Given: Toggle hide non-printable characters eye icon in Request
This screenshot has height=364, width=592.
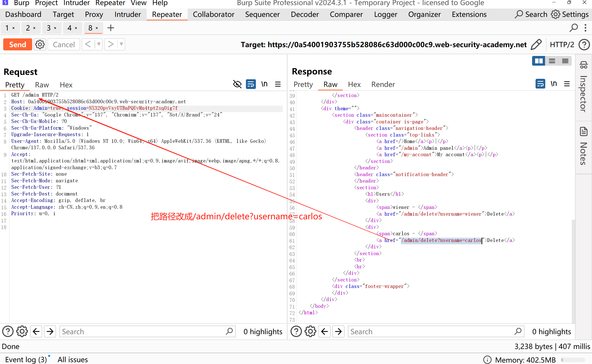Looking at the screenshot, I should 237,84.
